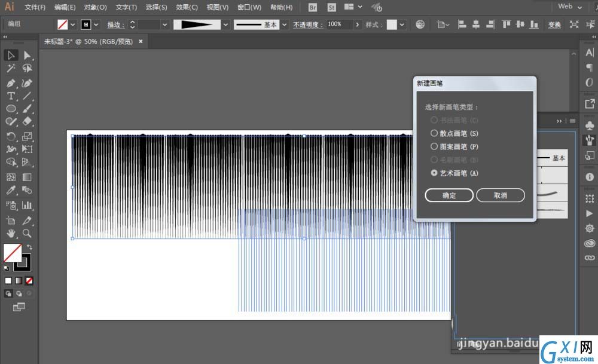This screenshot has height=364, width=598.
Task: Select the Scale tool
Action: click(27, 136)
